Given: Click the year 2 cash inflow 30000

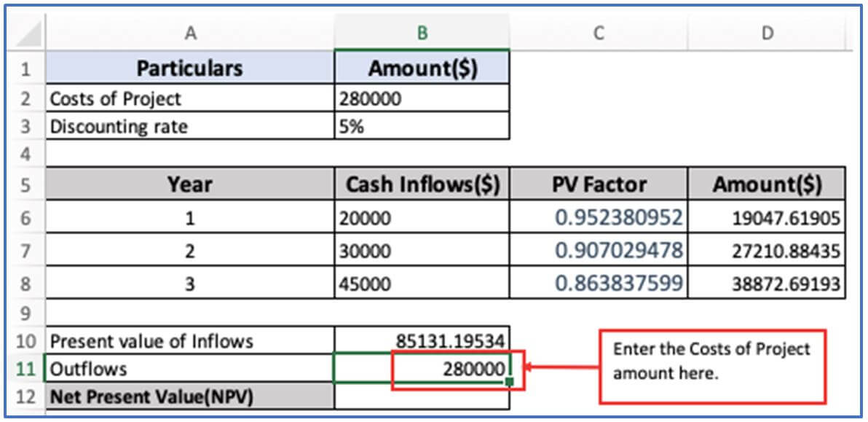Looking at the screenshot, I should click(422, 251).
